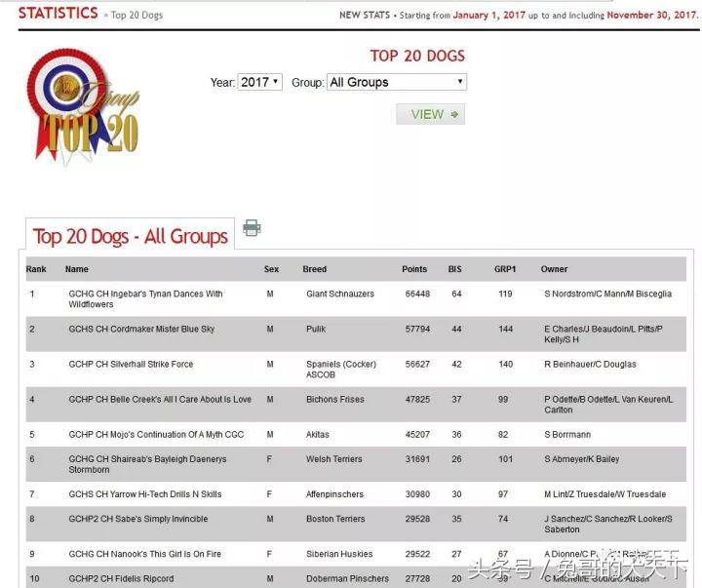Click GRP1 value 140
702x588 pixels.
click(x=505, y=364)
